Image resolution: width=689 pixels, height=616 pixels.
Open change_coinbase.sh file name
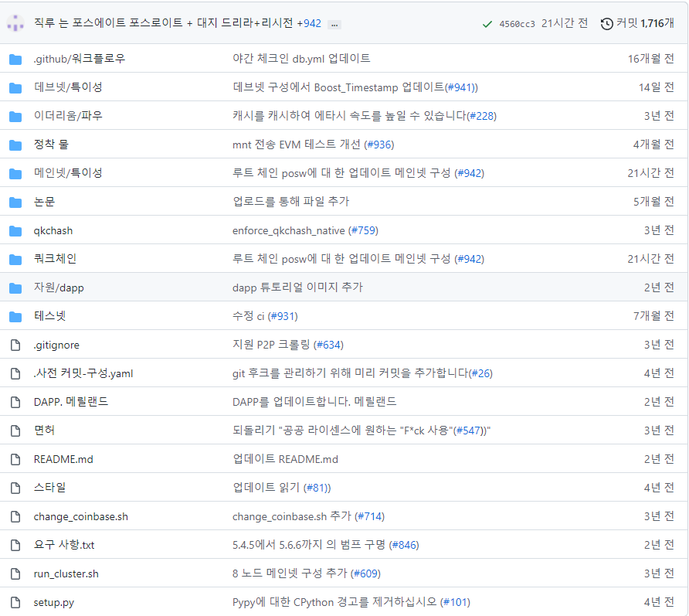click(x=81, y=516)
